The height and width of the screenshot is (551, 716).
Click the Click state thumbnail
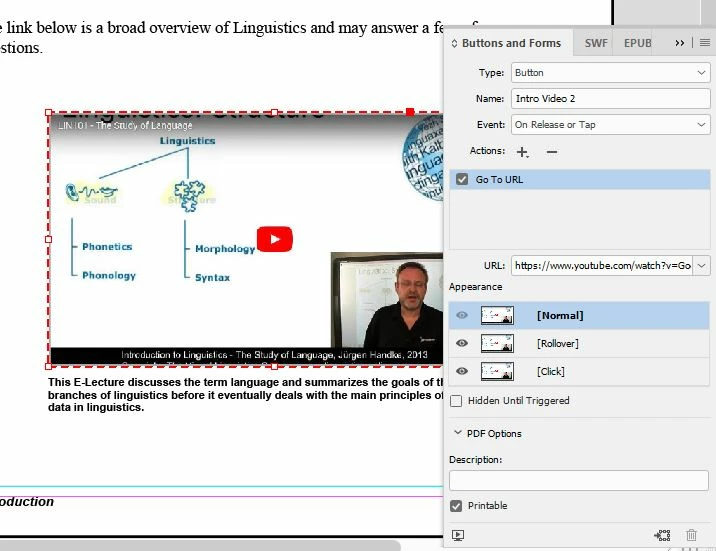pyautogui.click(x=497, y=371)
